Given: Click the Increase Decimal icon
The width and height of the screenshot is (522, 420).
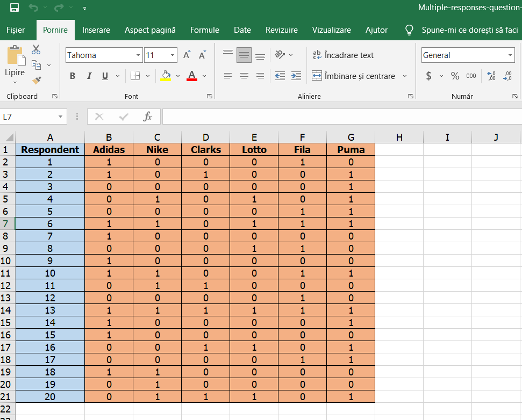Looking at the screenshot, I should [491, 76].
